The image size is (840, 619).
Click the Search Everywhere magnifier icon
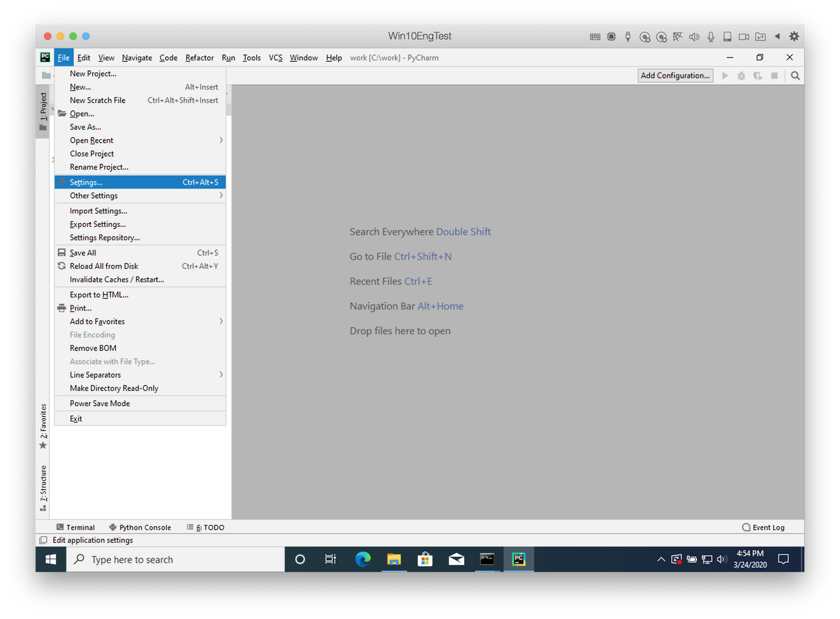(x=795, y=76)
